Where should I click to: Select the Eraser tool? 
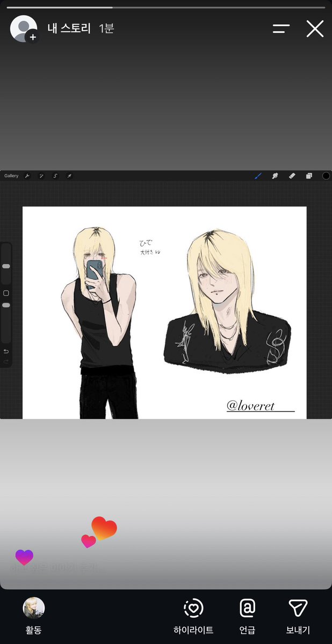pos(292,175)
